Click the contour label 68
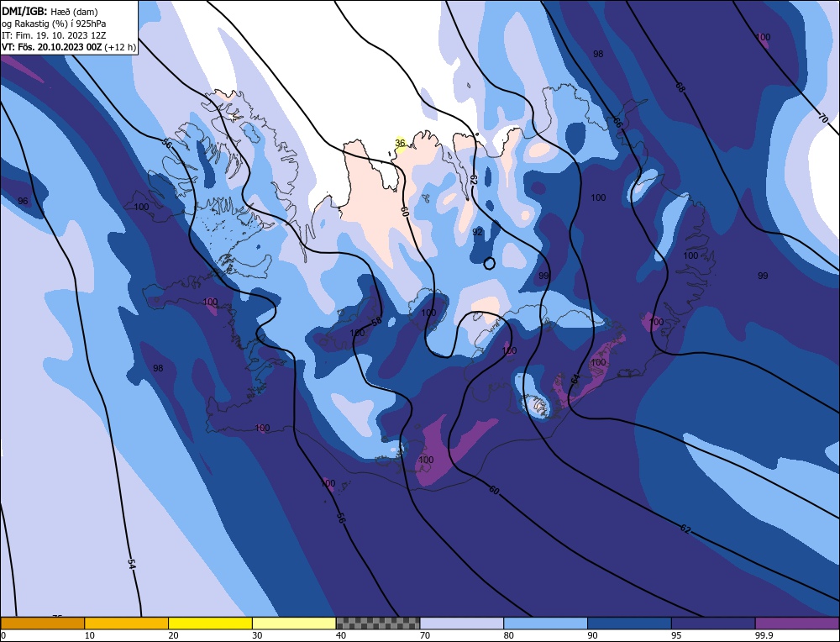840x642 pixels. [x=680, y=87]
